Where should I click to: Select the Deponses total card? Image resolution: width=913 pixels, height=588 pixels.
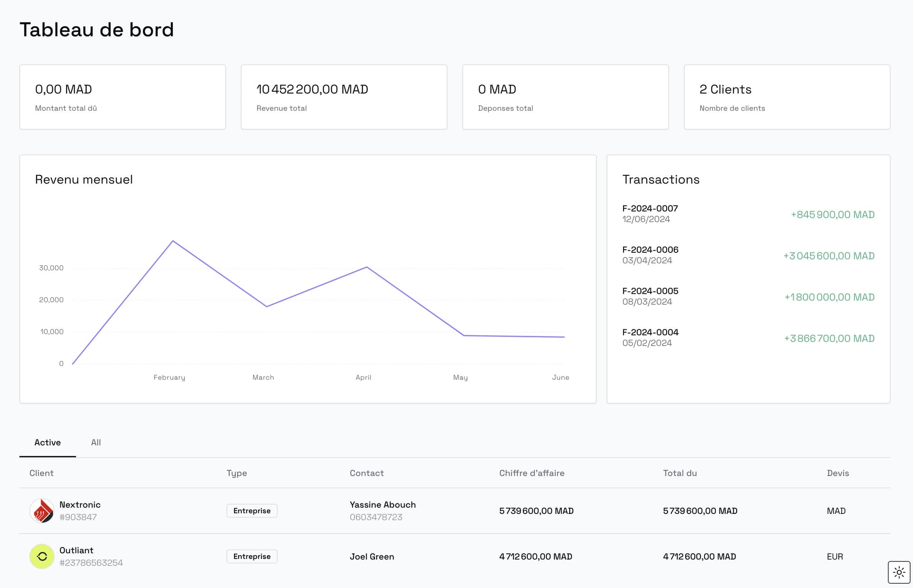coord(566,97)
